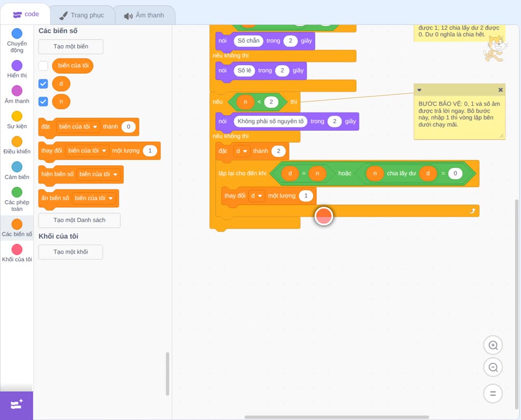The height and width of the screenshot is (420, 521).
Task: Uncheck the n variable checkbox
Action: pyautogui.click(x=43, y=101)
